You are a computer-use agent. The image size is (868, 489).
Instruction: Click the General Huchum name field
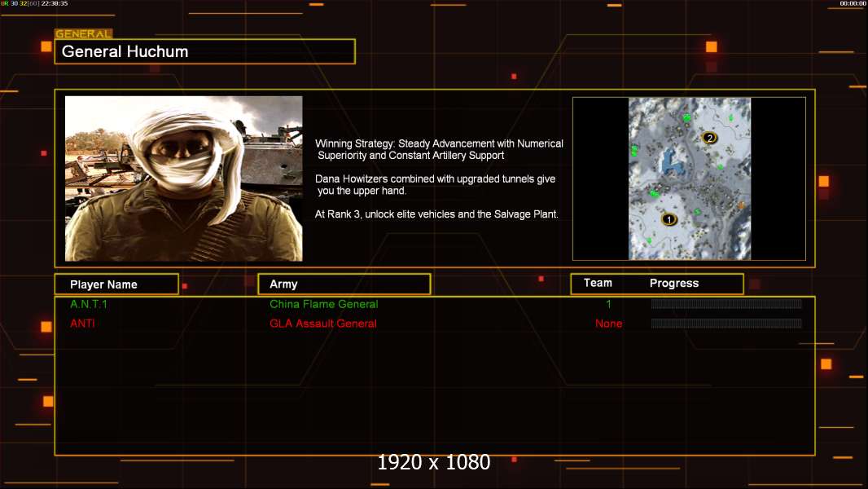(x=205, y=51)
